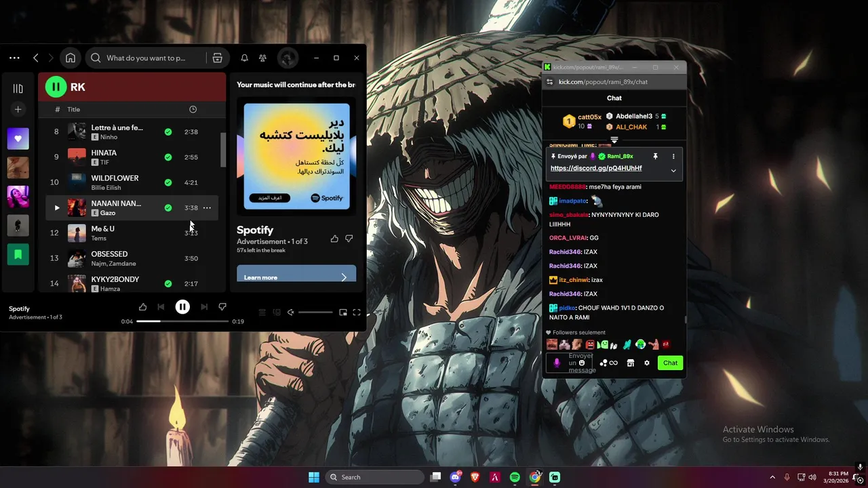The image size is (868, 488).
Task: Click the playlist vertical scrollbar
Action: pos(223,149)
